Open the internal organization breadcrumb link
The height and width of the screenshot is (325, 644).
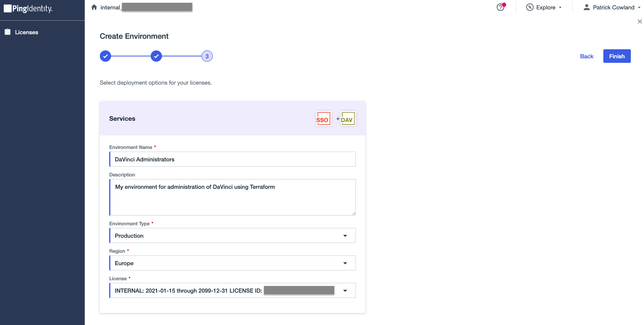coord(146,7)
